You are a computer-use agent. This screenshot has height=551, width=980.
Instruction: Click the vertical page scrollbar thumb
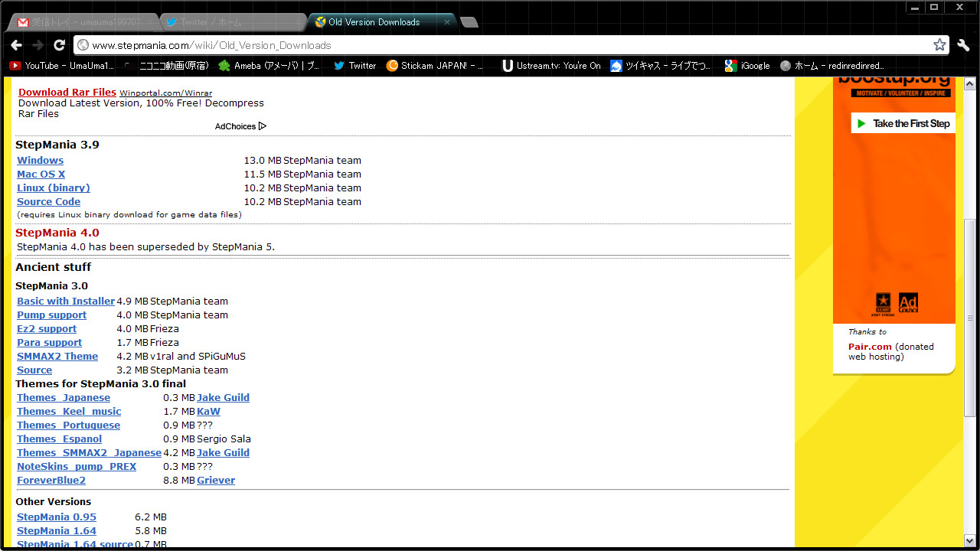[x=971, y=318]
